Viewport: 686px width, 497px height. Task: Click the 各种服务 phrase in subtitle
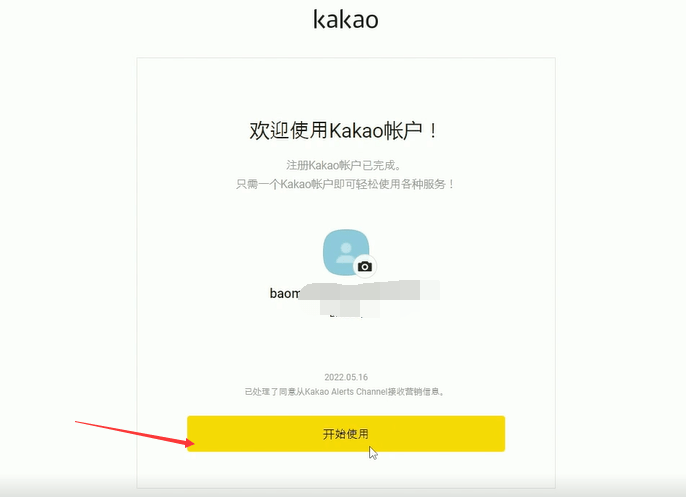click(x=423, y=184)
